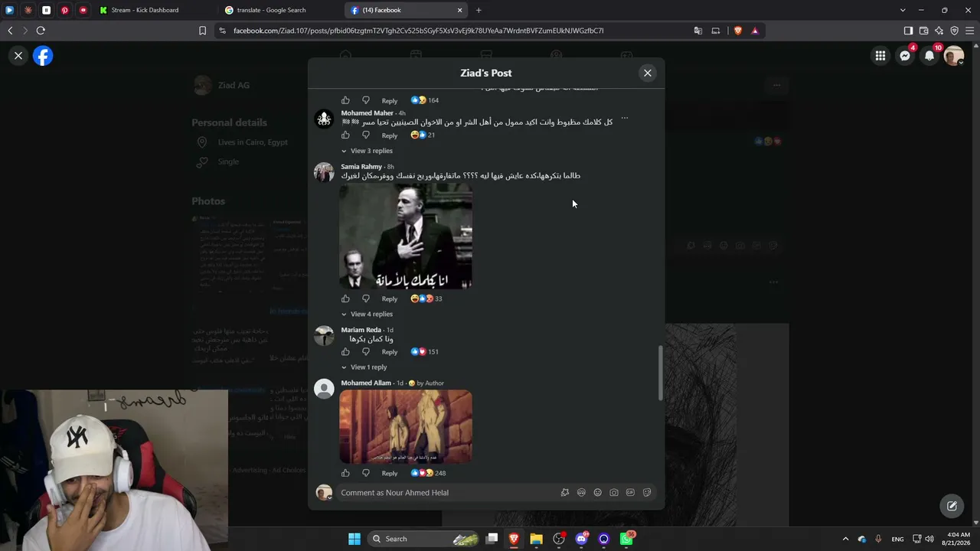Open Windows taskbar Search box
This screenshot has width=980, height=551.
coord(423,539)
